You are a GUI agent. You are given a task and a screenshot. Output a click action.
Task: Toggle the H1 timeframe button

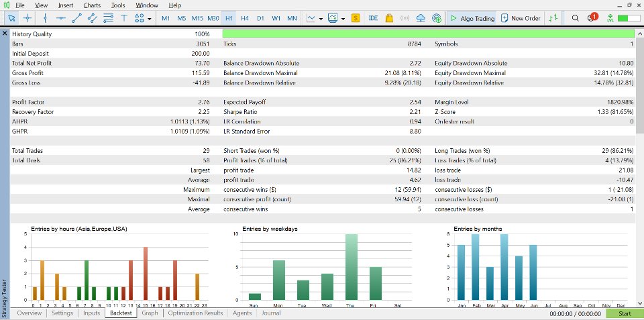pos(229,18)
